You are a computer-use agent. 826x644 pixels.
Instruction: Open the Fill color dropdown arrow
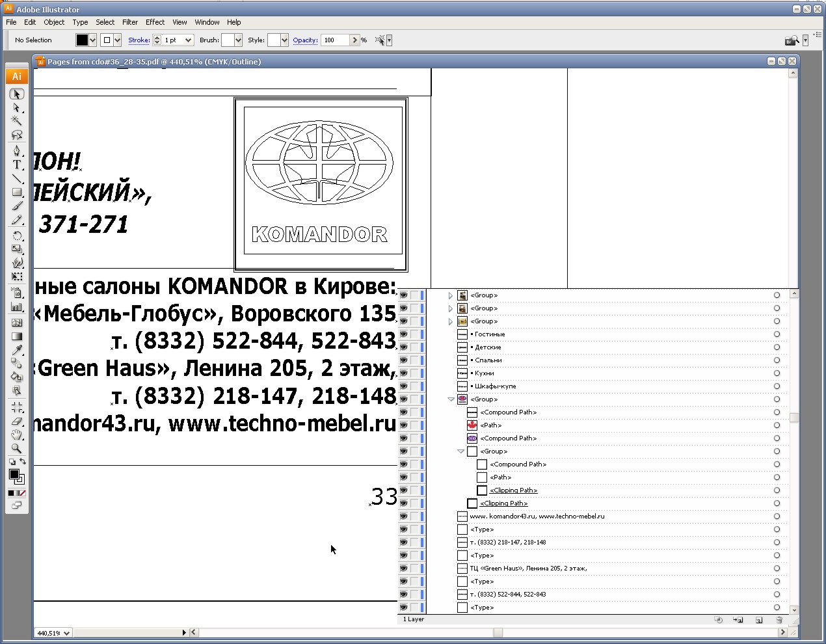(93, 40)
